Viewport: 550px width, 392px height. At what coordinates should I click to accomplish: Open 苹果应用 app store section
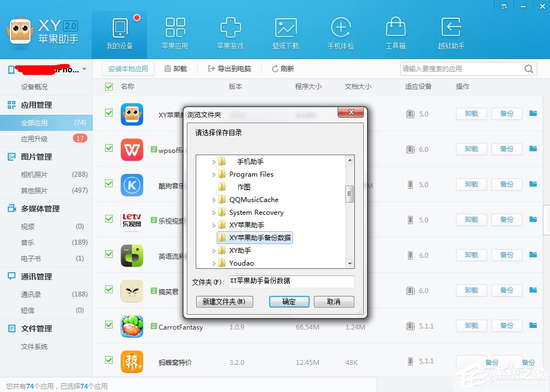175,31
